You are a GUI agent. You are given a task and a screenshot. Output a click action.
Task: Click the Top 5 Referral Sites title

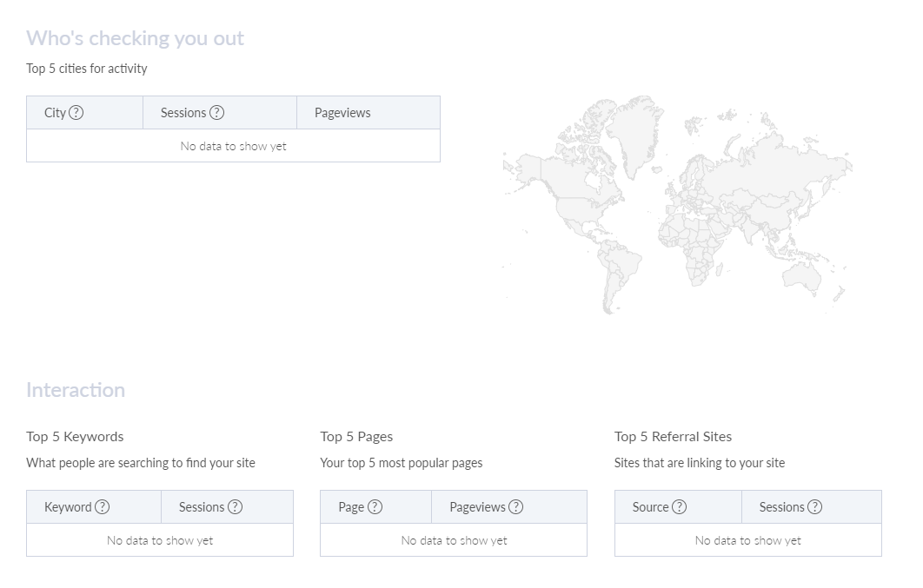coord(673,437)
